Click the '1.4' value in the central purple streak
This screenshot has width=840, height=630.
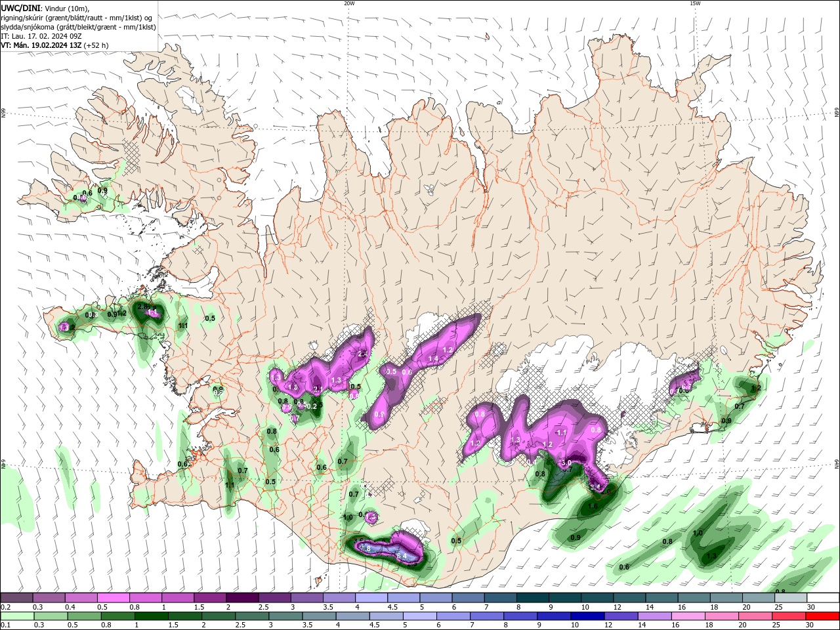coord(433,359)
